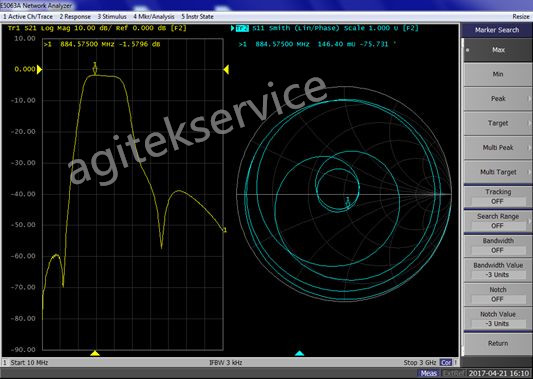Select the right yellow reference position arrow

click(226, 69)
